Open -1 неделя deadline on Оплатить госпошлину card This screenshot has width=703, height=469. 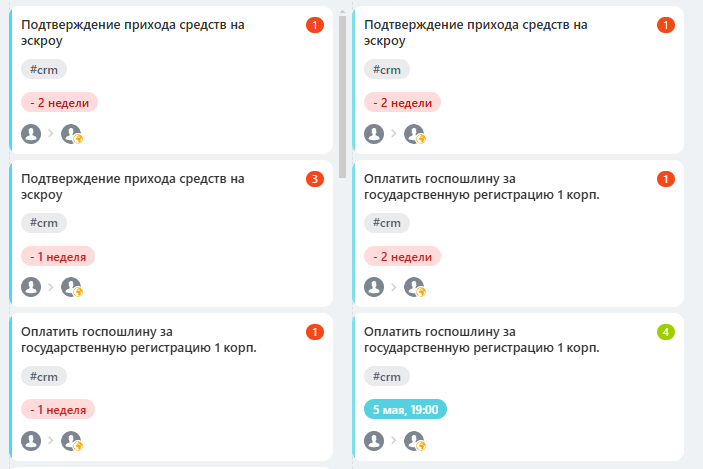click(58, 409)
